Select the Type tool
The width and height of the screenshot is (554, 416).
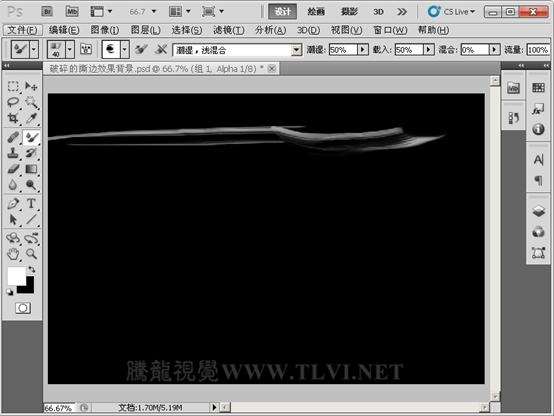pyautogui.click(x=31, y=204)
